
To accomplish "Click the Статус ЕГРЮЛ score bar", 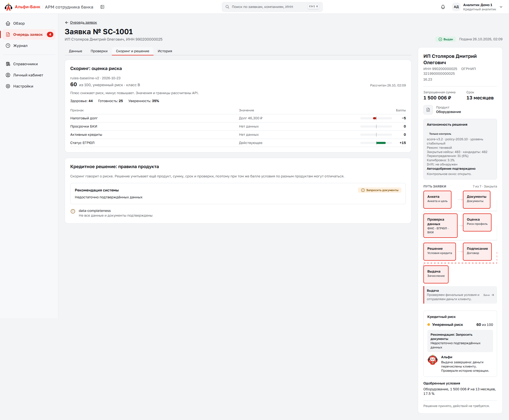I will tap(376, 143).
